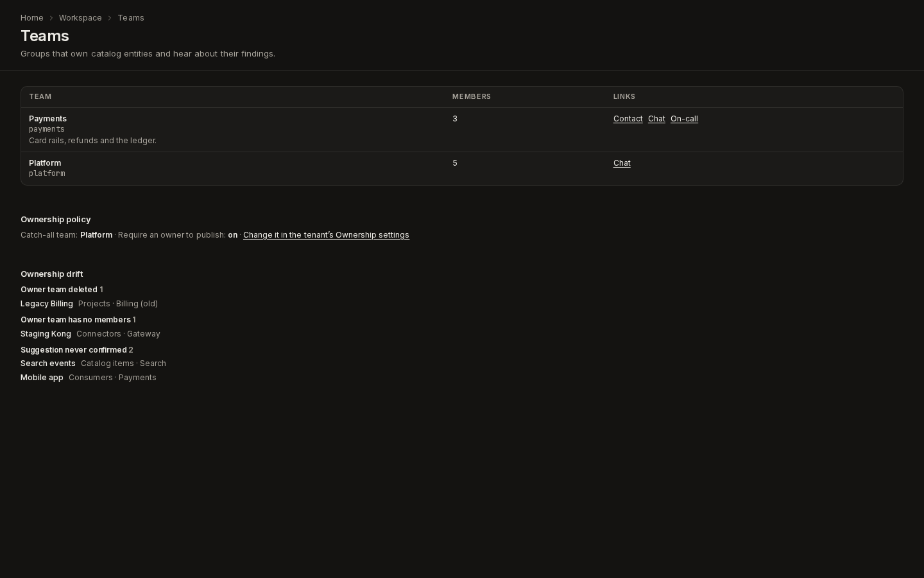Click Owner team has no members heading
This screenshot has width=924, height=578.
(76, 320)
